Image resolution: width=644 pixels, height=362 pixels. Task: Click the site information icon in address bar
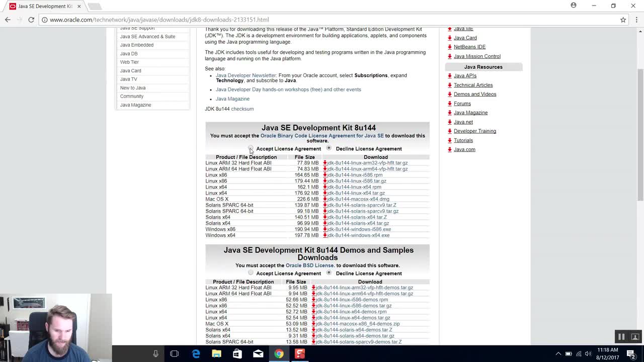click(44, 20)
